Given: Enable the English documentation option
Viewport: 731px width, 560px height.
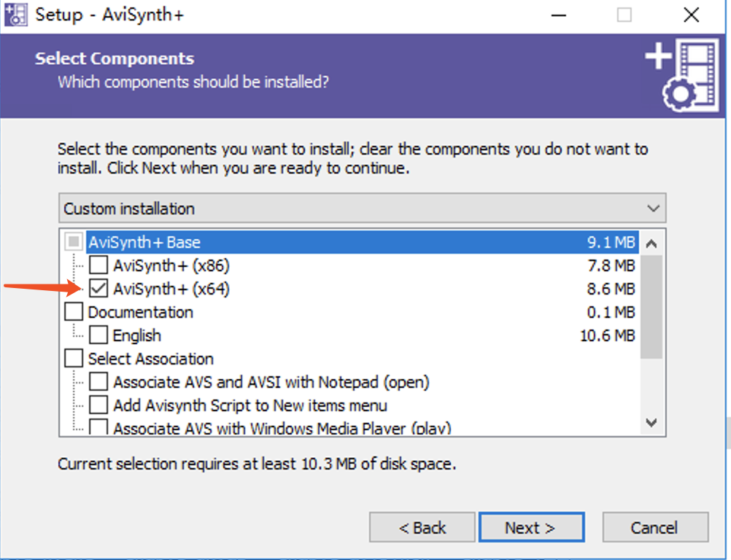Looking at the screenshot, I should pyautogui.click(x=98, y=335).
